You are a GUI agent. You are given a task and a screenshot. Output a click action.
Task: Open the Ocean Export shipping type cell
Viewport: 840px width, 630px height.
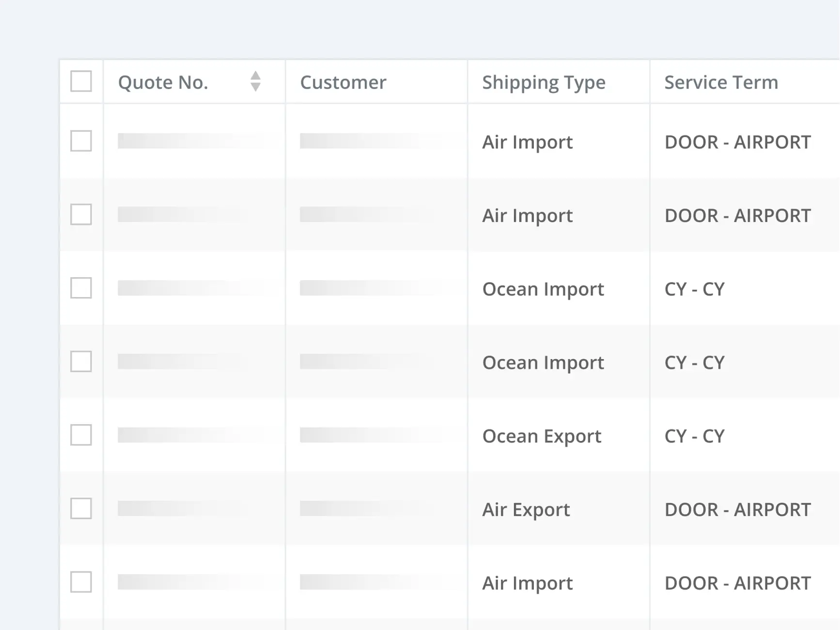(x=542, y=436)
